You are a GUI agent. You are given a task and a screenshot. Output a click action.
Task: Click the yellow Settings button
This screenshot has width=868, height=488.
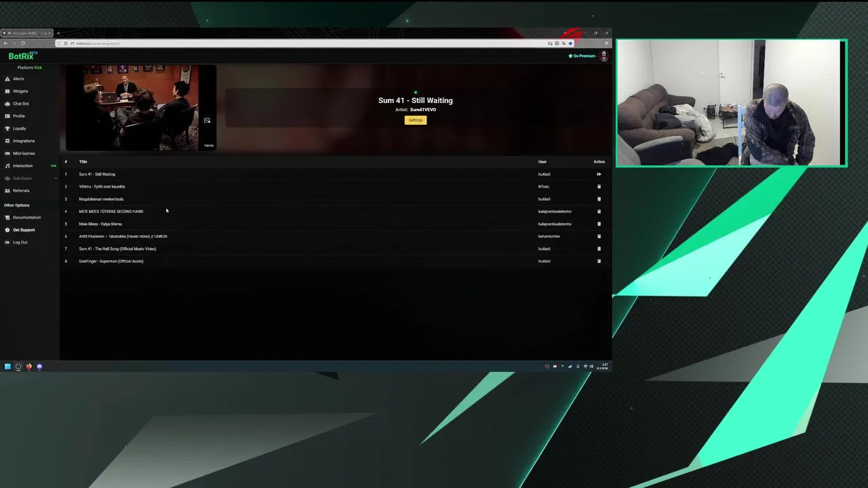click(x=416, y=120)
